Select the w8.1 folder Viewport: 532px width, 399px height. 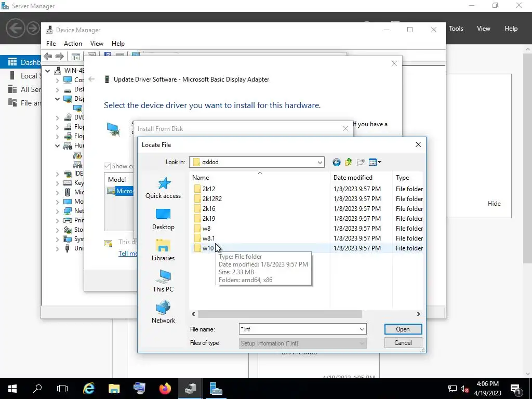[x=208, y=238]
